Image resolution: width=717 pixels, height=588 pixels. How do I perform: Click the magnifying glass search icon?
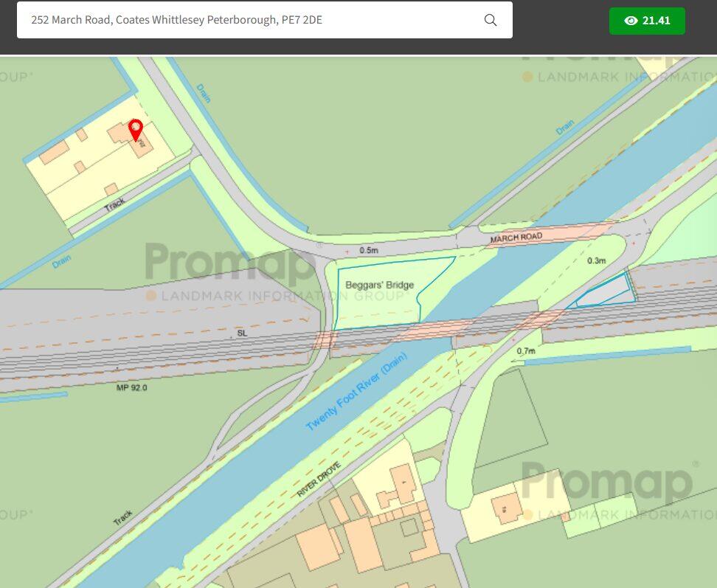click(491, 20)
